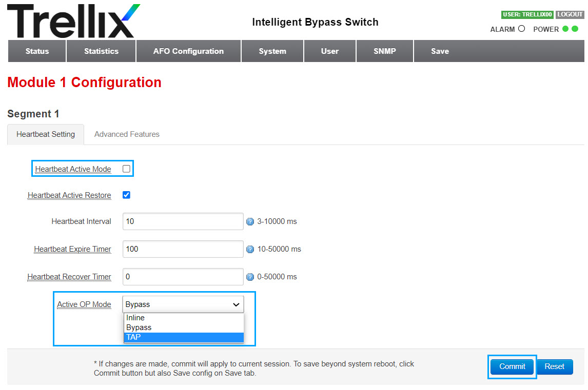Switch to the Heartbeat Setting tab

pos(46,134)
